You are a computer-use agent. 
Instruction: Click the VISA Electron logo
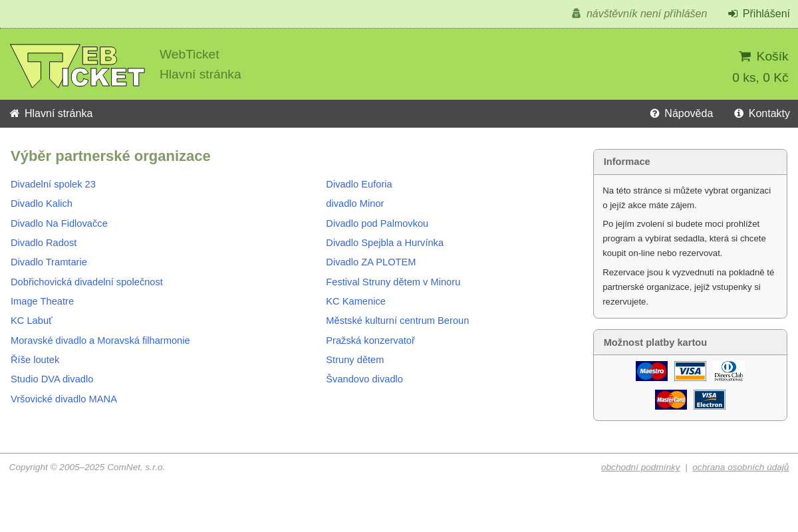pyautogui.click(x=709, y=399)
